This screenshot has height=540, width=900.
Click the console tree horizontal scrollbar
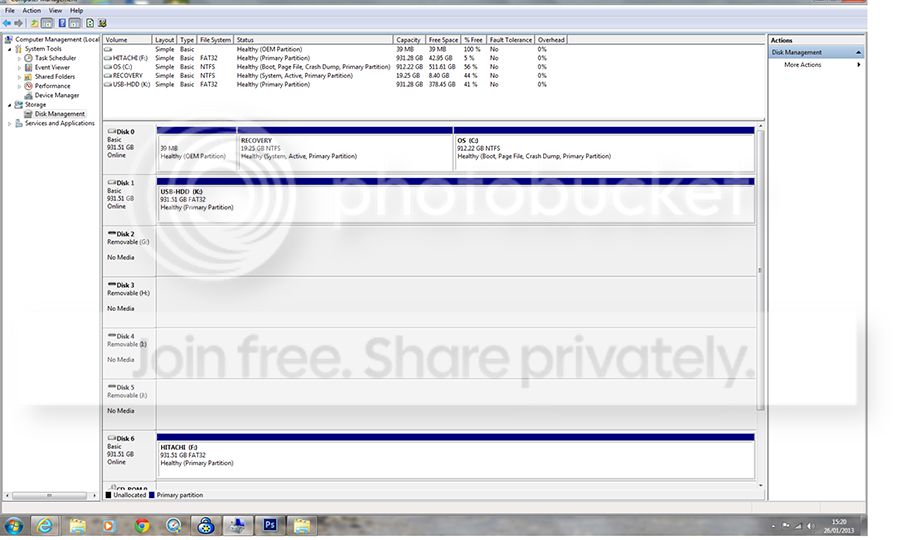click(x=49, y=495)
